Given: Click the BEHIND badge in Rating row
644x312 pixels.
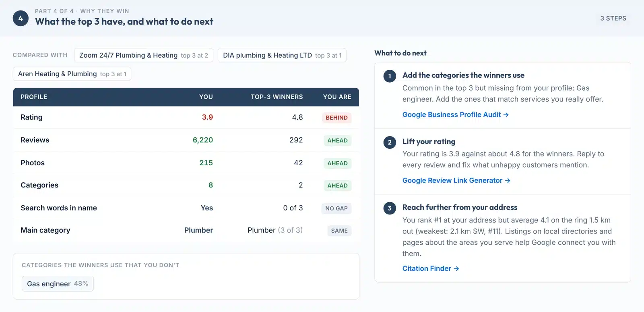Looking at the screenshot, I should 336,118.
